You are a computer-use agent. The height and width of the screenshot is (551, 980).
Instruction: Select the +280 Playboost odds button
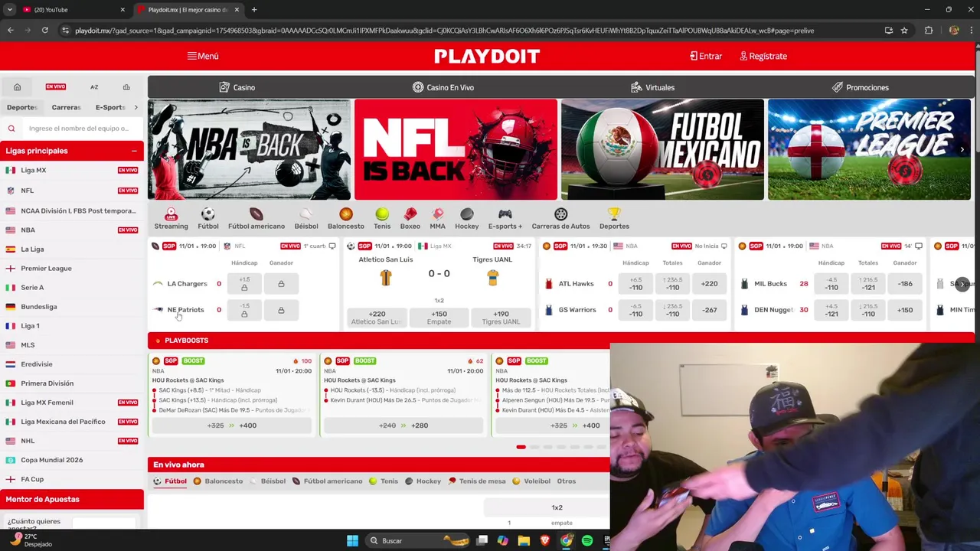pos(403,425)
